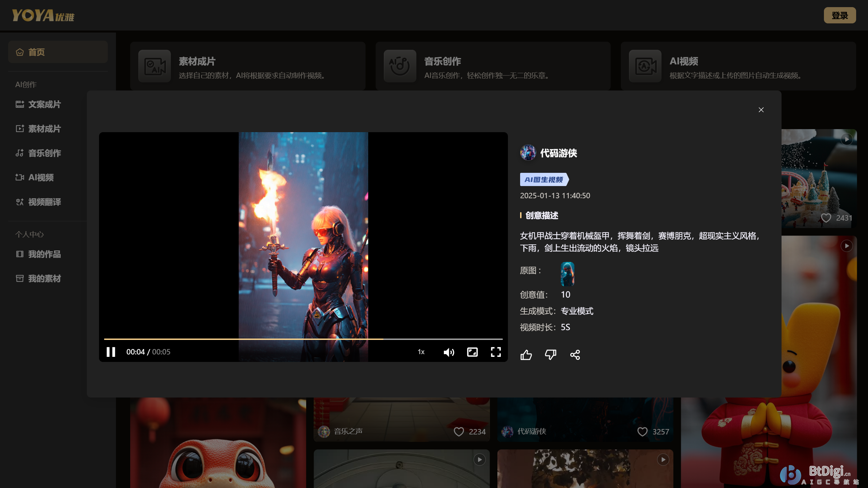868x488 pixels.
Task: Click the 音乐创作 top card icon
Action: (x=400, y=66)
